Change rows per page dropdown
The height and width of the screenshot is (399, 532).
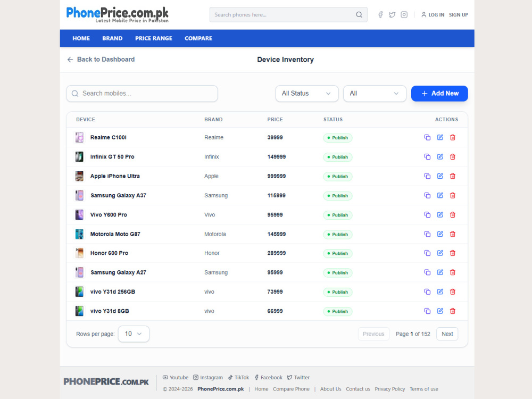click(x=134, y=334)
